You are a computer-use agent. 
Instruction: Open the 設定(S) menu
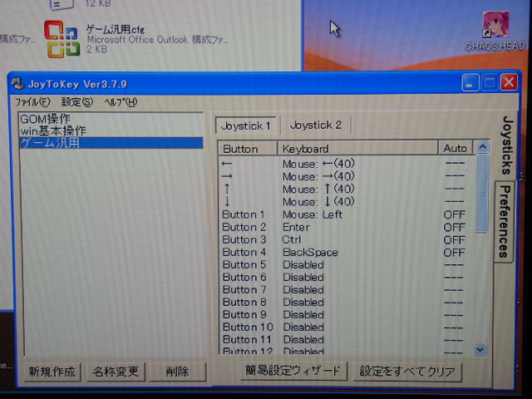coord(77,101)
